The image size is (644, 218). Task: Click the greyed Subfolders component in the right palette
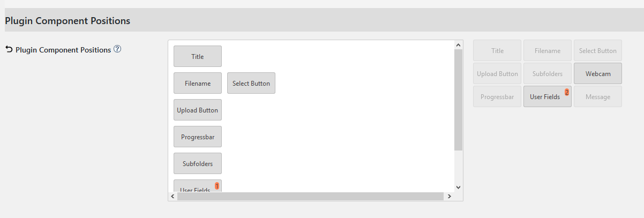tap(548, 73)
